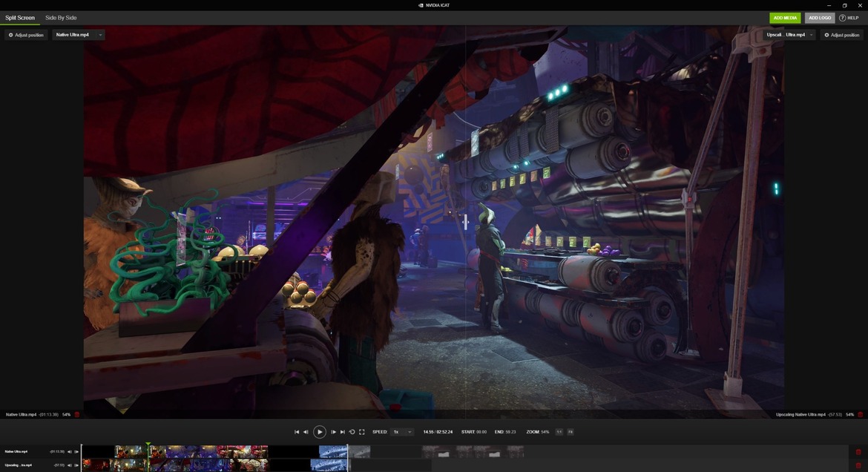
Task: Click the split-screen divider line in the viewer
Action: (465, 222)
